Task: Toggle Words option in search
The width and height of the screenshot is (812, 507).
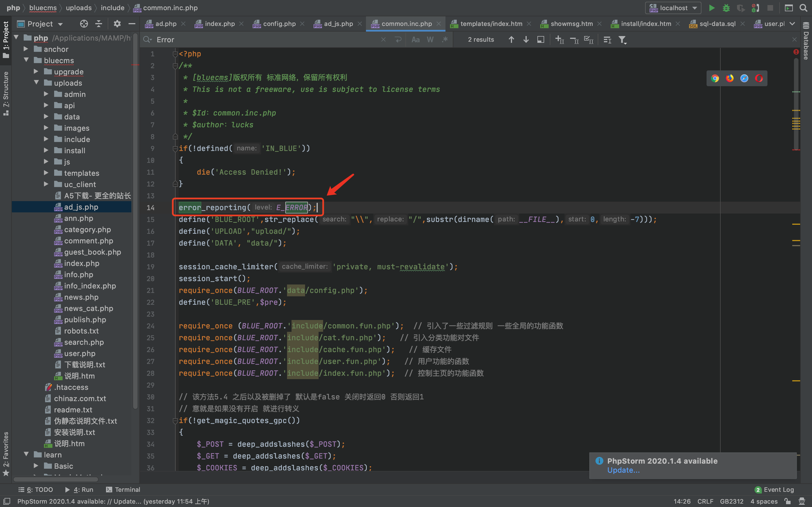Action: pos(430,39)
